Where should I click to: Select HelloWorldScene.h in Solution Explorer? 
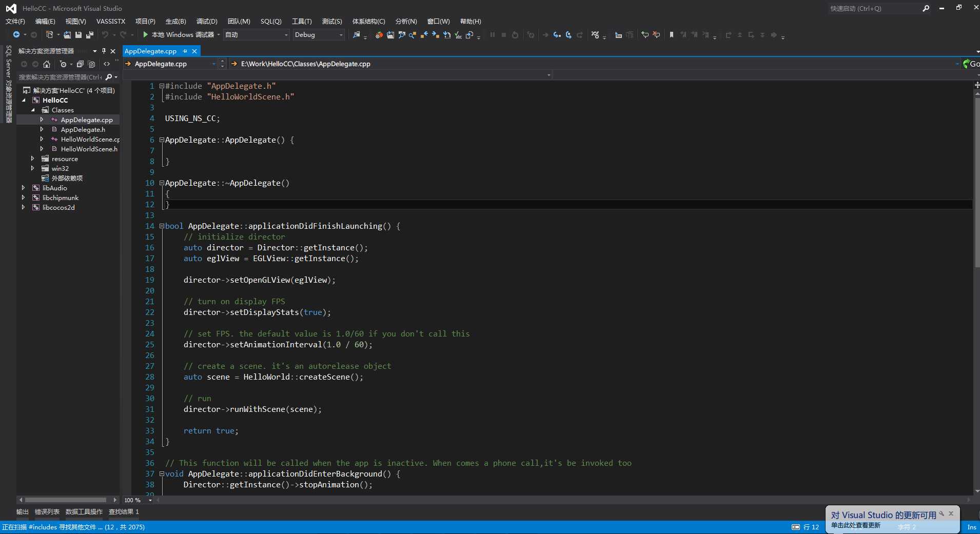pos(89,149)
